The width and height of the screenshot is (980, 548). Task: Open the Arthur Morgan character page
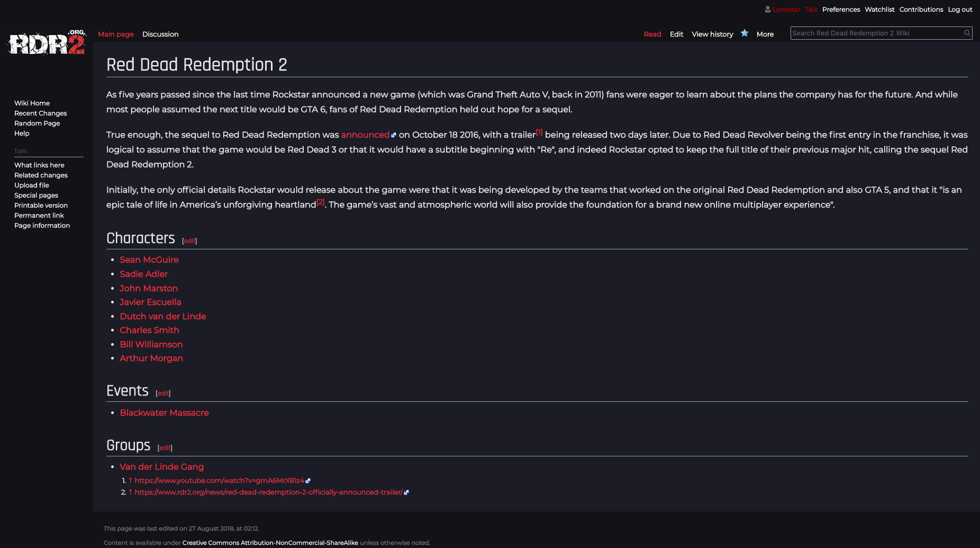[x=151, y=358]
